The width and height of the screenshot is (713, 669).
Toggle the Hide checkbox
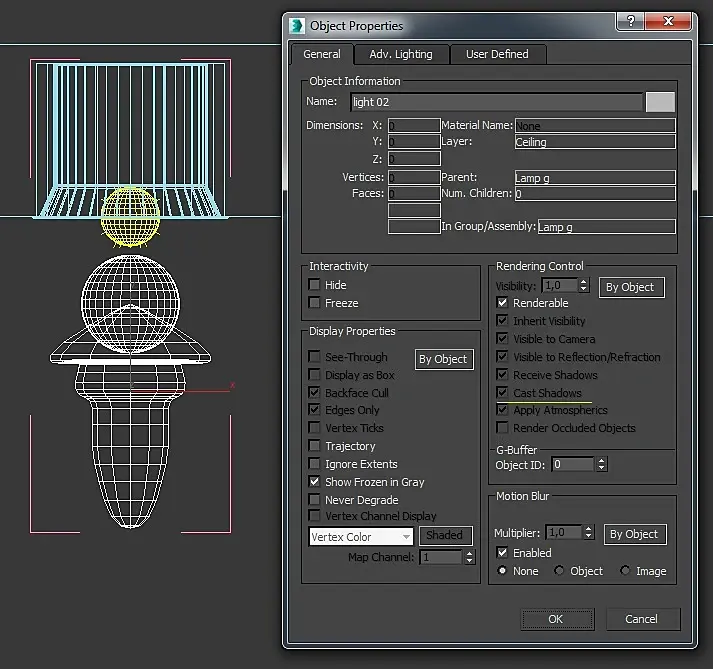pyautogui.click(x=314, y=285)
